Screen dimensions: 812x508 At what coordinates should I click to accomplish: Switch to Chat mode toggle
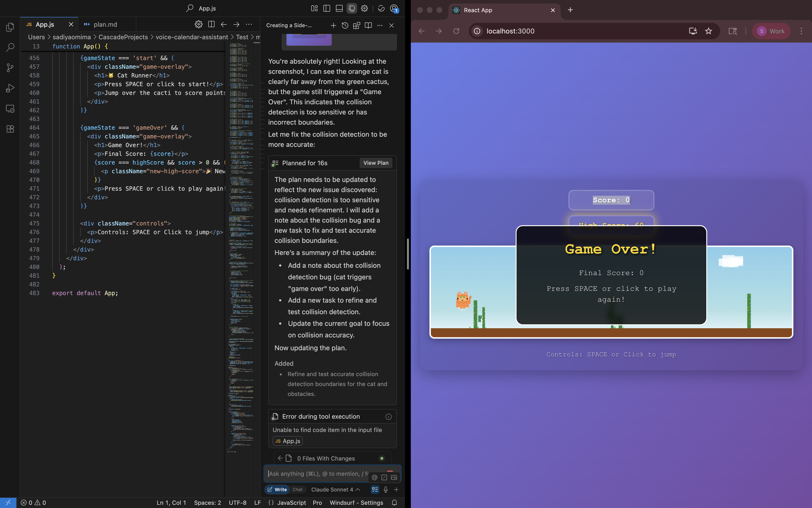[x=298, y=489]
